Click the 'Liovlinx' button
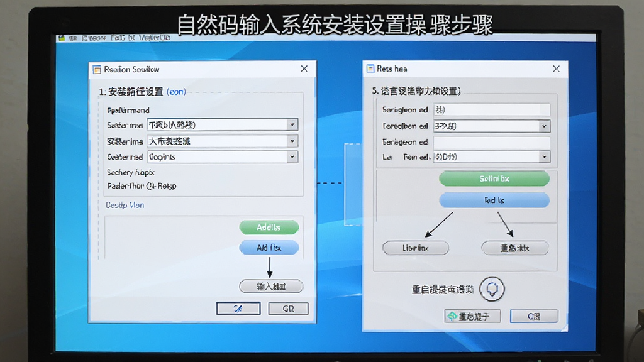The image size is (644, 362). tap(416, 248)
